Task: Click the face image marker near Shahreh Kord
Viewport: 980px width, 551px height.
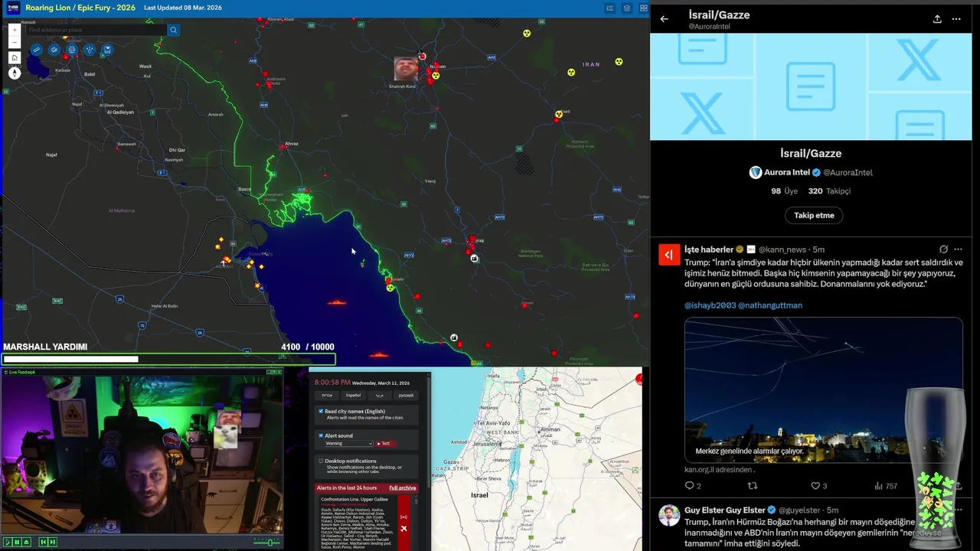Action: (406, 68)
